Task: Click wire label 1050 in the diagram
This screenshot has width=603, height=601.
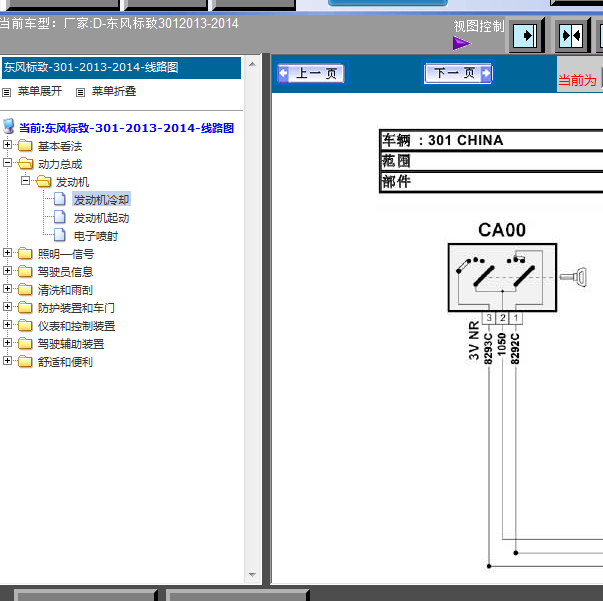Action: point(502,344)
